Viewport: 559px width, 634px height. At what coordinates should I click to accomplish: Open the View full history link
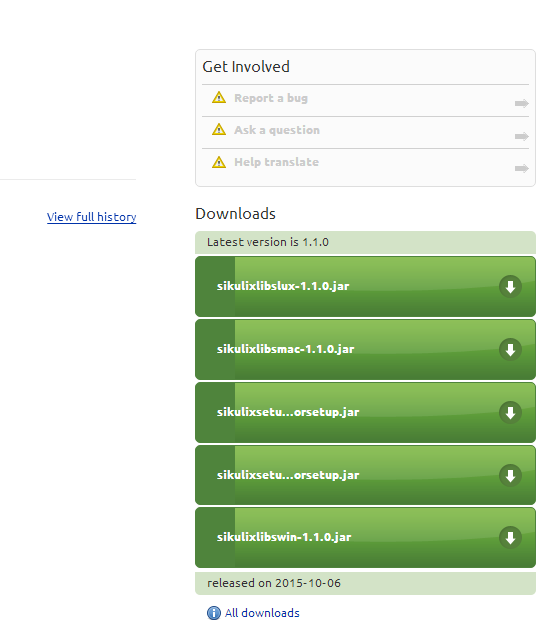point(92,217)
